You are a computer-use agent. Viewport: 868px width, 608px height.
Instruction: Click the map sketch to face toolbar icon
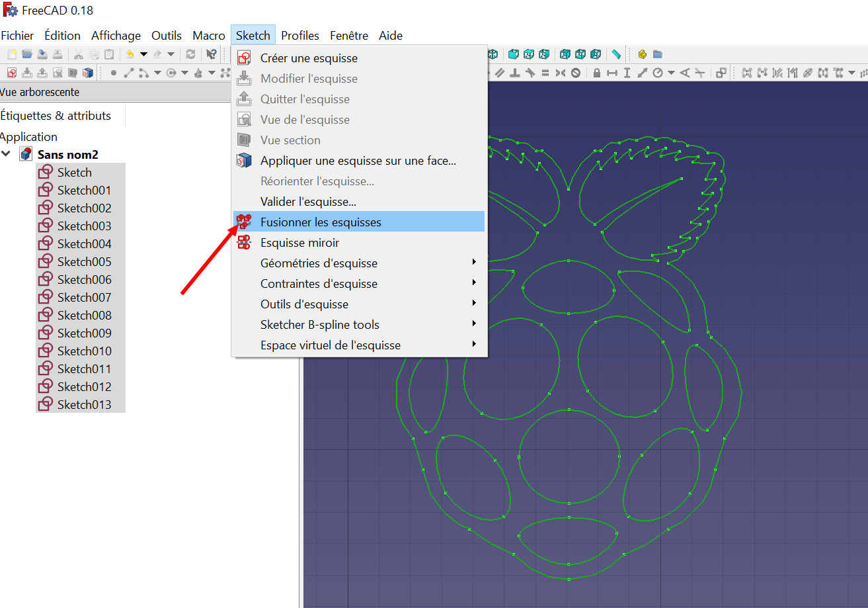coord(88,73)
